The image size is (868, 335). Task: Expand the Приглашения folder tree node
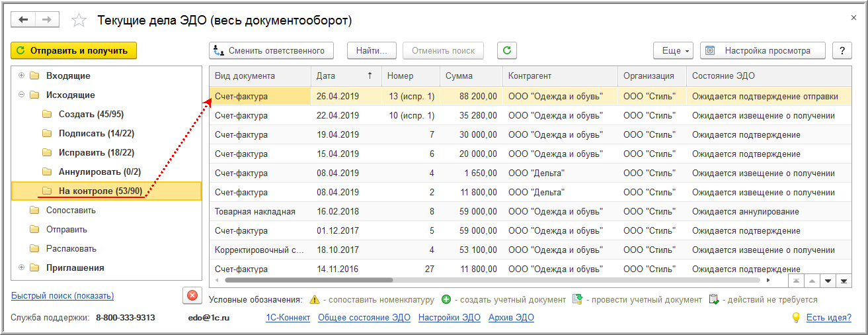(x=22, y=267)
